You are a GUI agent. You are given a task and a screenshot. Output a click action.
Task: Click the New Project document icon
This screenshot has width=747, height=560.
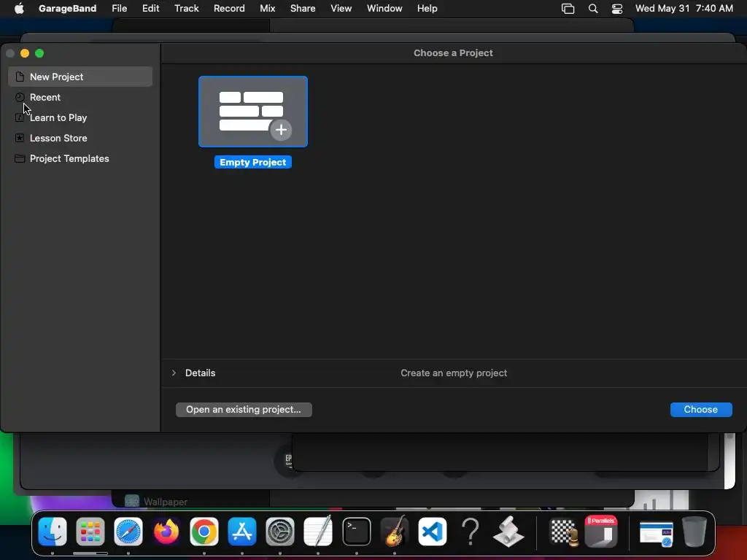pos(20,77)
